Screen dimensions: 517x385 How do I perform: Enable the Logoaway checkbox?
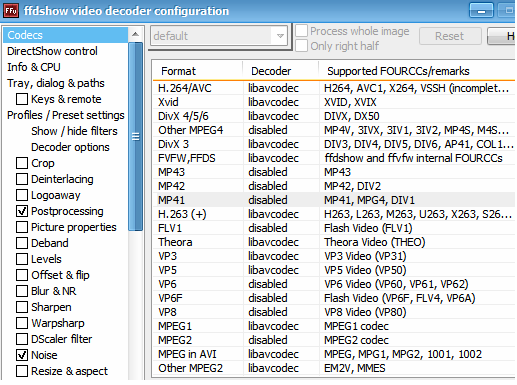coord(22,195)
